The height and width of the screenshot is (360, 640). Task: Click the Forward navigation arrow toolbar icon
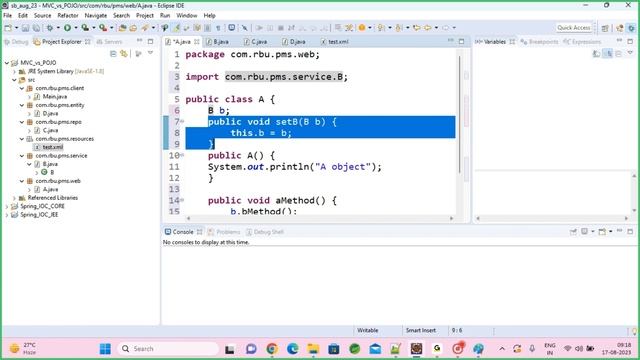(x=445, y=28)
